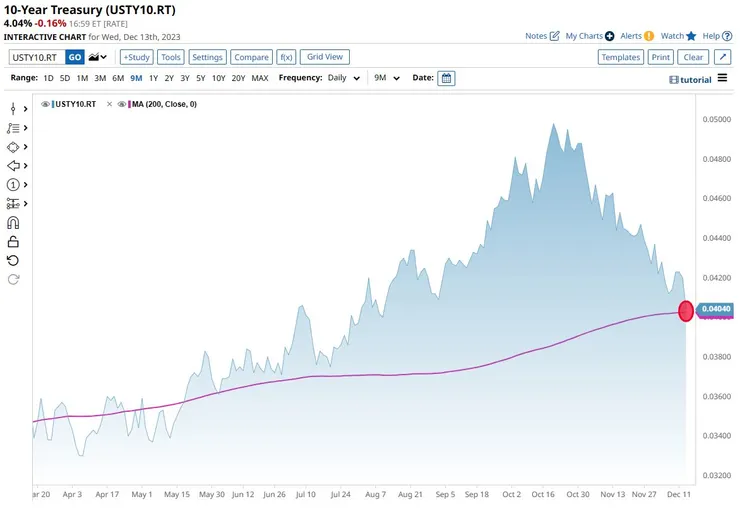Open Notes pencil edit icon
This screenshot has width=740, height=513.
(x=555, y=36)
